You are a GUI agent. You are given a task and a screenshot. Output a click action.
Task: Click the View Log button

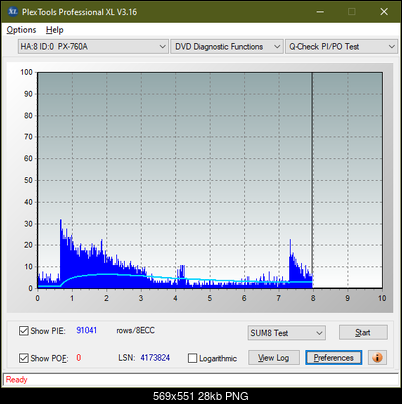coord(274,358)
